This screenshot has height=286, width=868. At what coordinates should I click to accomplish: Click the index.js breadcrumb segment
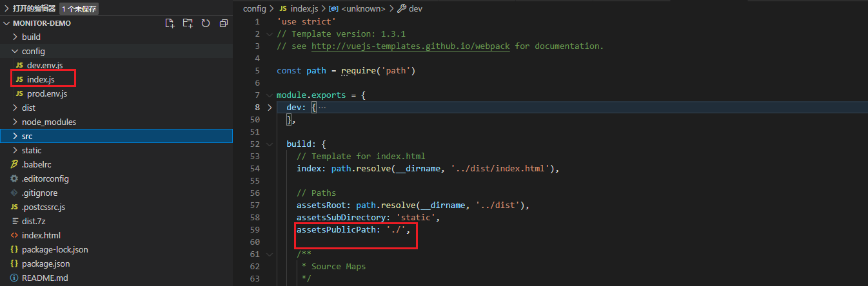tap(305, 8)
